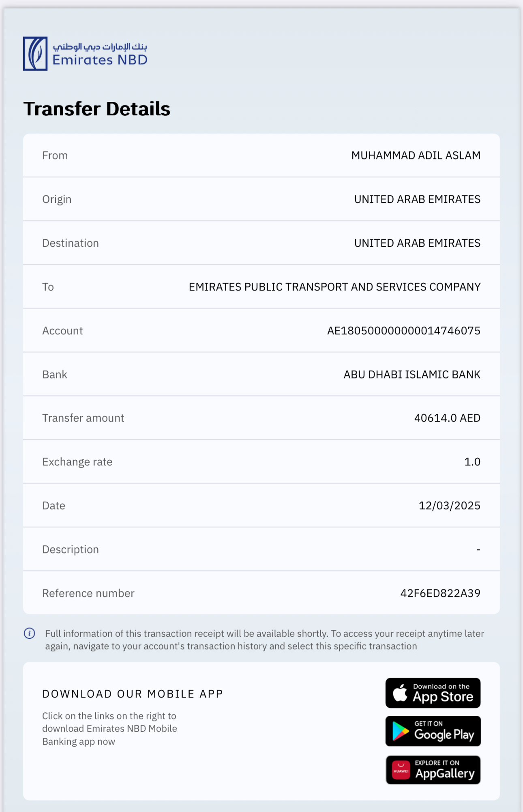This screenshot has height=812, width=523.
Task: Click the date value 12/03/2025
Action: (x=449, y=506)
